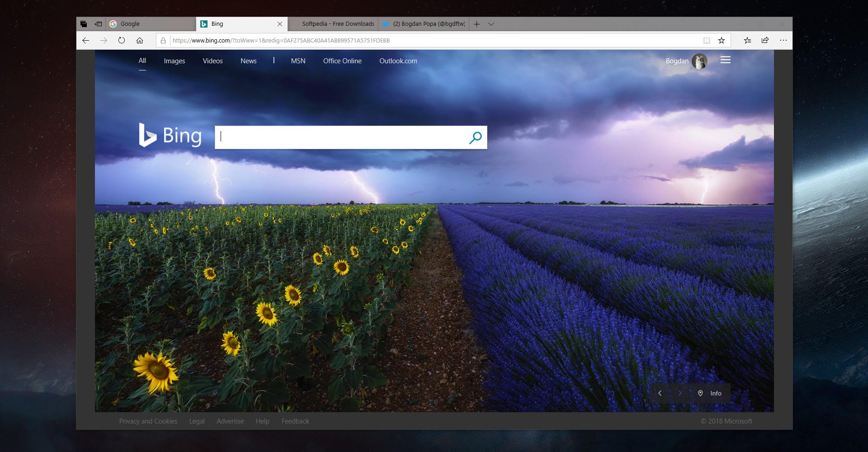Screen dimensions: 868x452
Task: Share this page using the share icon
Action: click(x=765, y=40)
